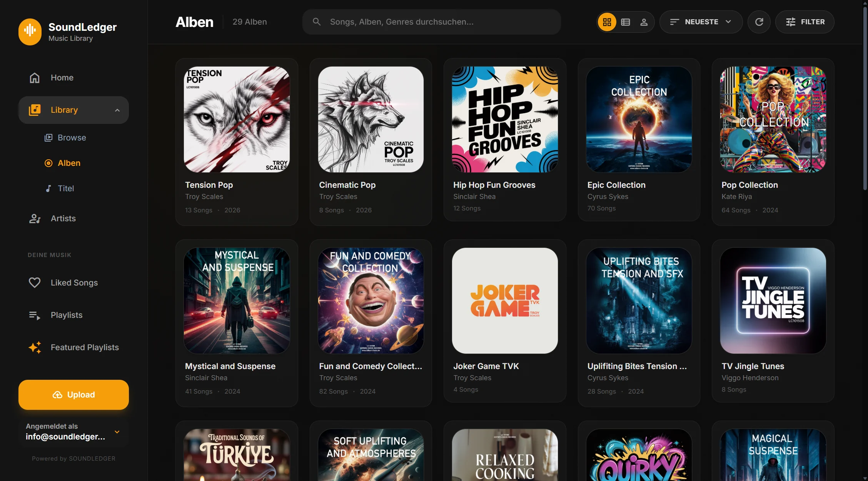Open the Quirky album cover
The width and height of the screenshot is (868, 481).
639,455
